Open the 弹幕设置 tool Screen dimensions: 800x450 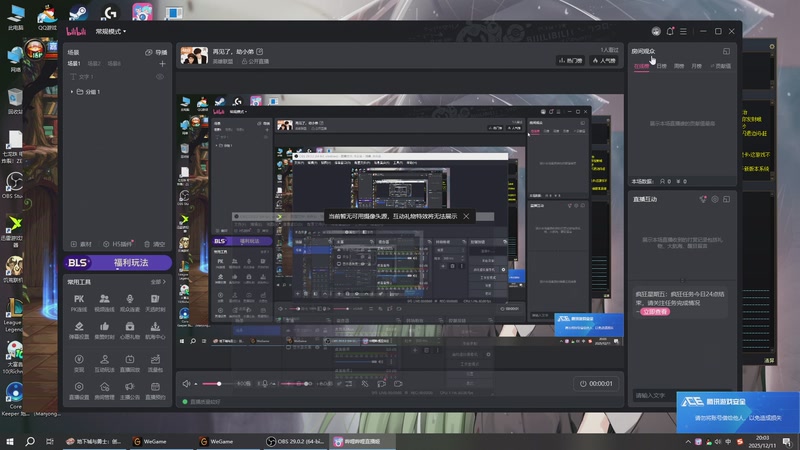click(x=79, y=330)
